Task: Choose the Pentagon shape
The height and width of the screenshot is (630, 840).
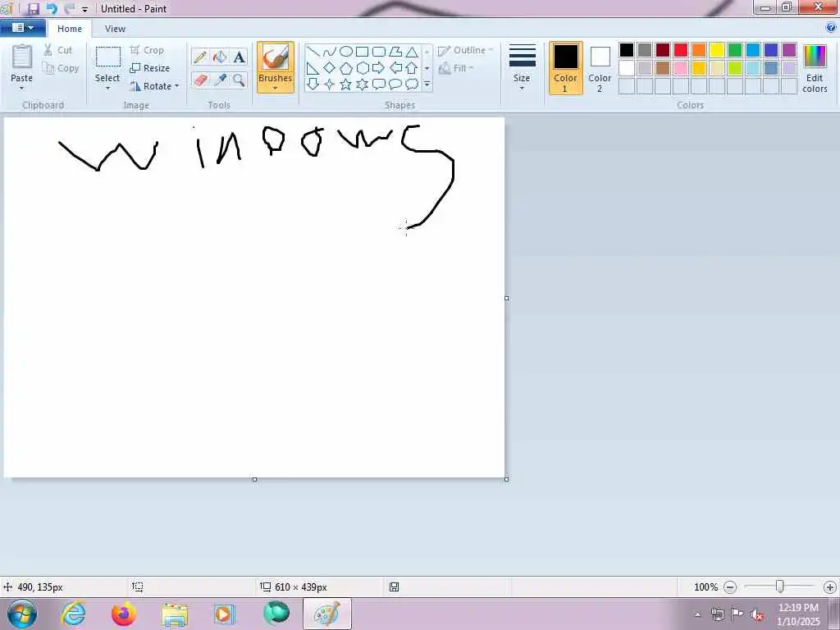Action: 346,68
